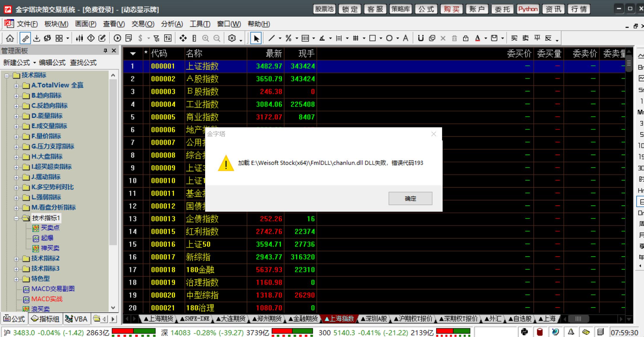Image resolution: width=644 pixels, height=337 pixels.
Task: Click the download data icon
Action: click(x=37, y=38)
